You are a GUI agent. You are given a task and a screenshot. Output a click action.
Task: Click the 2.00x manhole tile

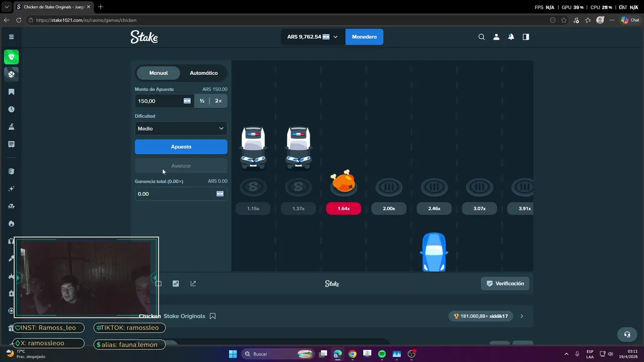coord(389,188)
